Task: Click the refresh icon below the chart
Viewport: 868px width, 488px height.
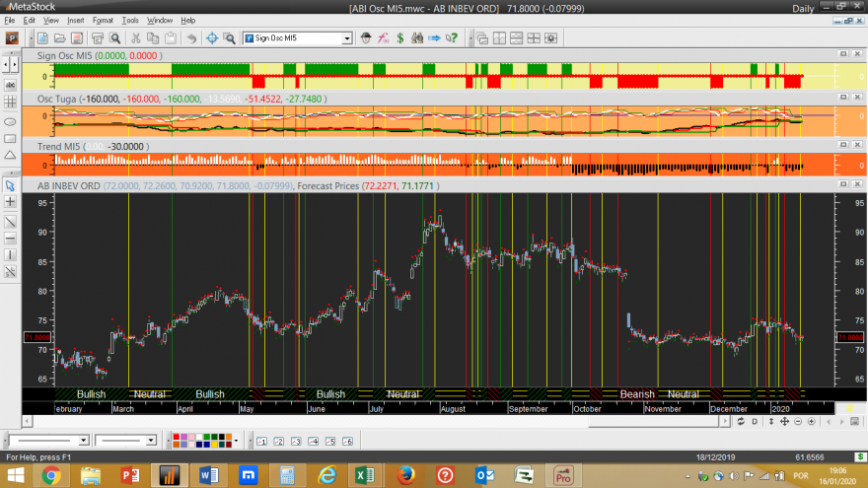Action: 741,422
